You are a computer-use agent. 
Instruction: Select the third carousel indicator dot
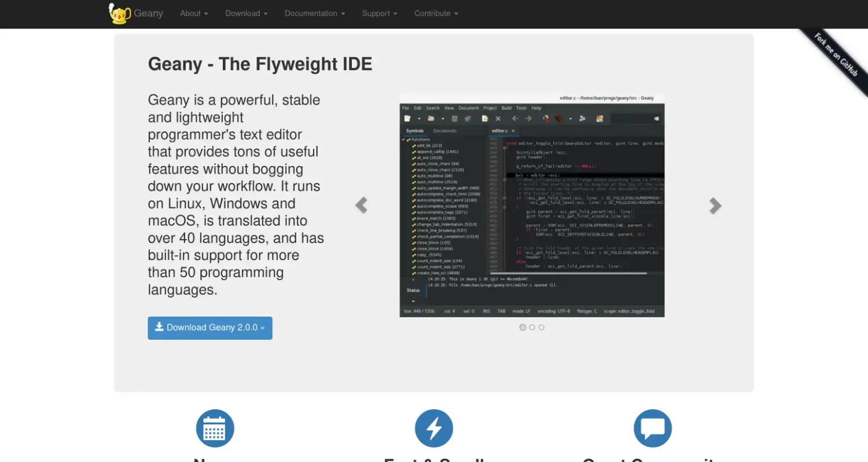(x=542, y=327)
